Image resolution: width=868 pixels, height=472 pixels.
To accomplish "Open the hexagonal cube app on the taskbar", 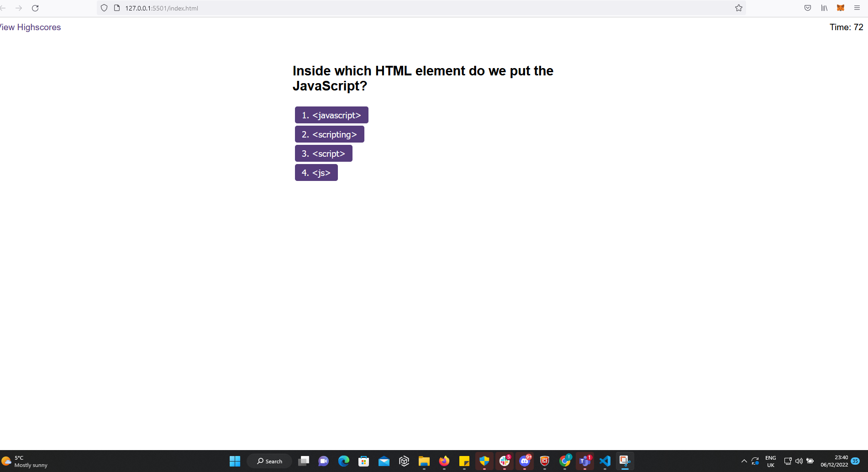I will click(x=404, y=461).
